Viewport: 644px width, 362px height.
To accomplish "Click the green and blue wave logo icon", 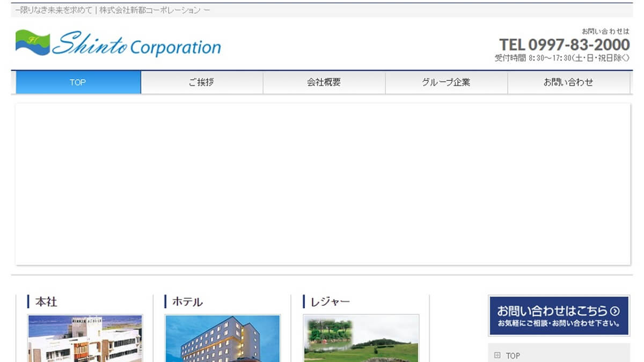I will [32, 43].
